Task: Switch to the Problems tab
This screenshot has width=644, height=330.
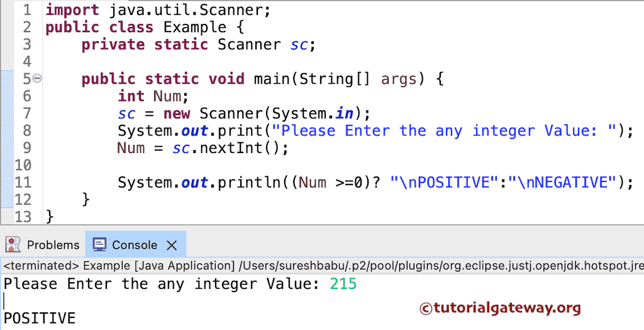Action: (53, 245)
